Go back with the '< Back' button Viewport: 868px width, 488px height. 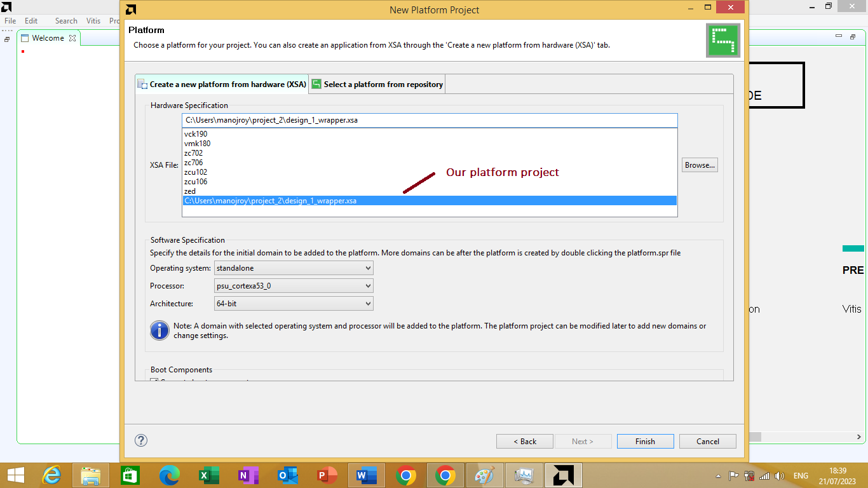coord(525,441)
